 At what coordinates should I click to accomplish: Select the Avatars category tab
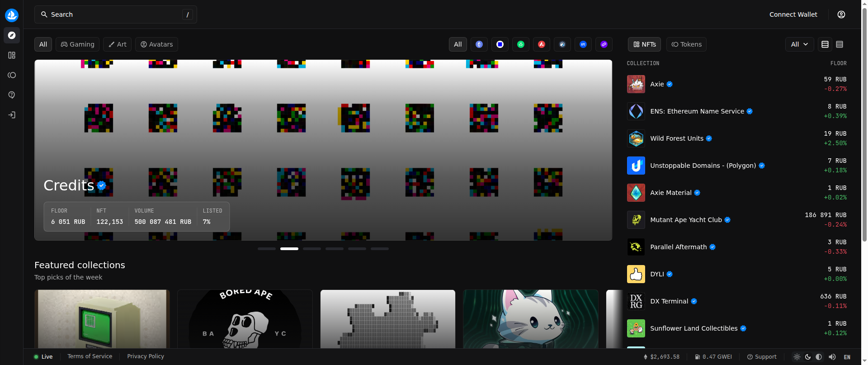[x=156, y=44]
